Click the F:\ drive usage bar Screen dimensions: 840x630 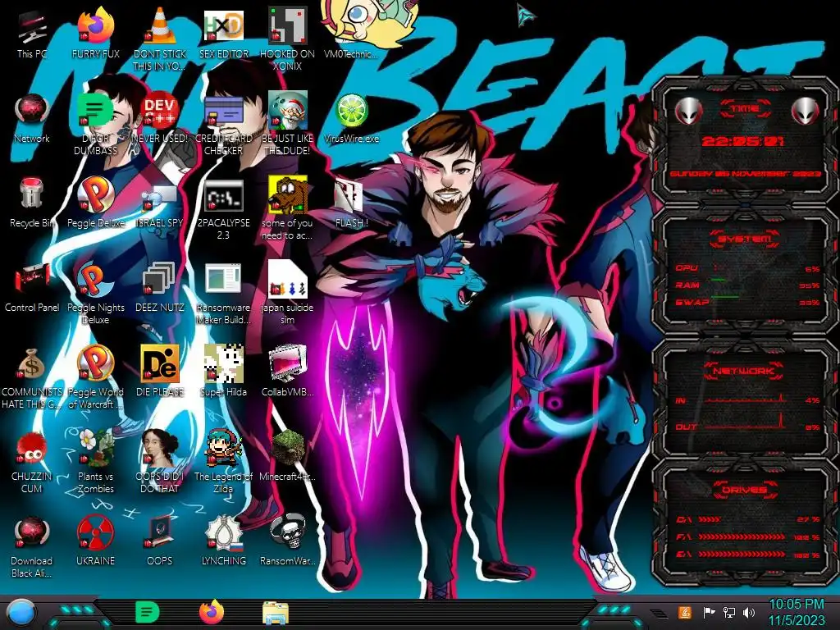[x=742, y=536]
